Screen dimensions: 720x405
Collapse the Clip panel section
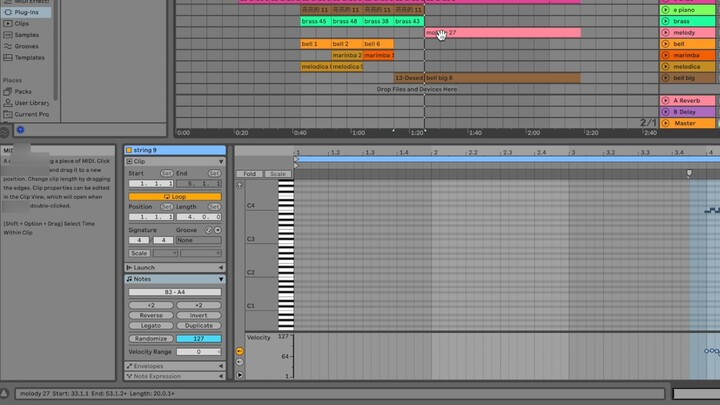click(221, 162)
